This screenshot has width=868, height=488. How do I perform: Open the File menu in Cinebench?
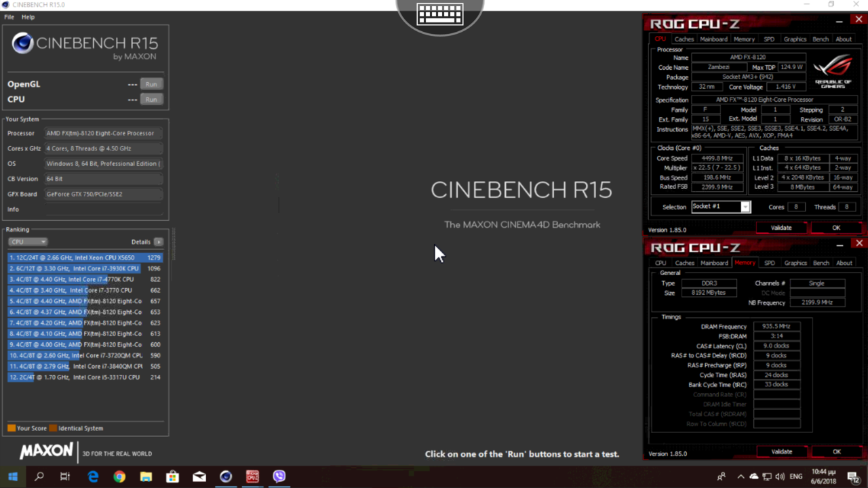pyautogui.click(x=9, y=17)
